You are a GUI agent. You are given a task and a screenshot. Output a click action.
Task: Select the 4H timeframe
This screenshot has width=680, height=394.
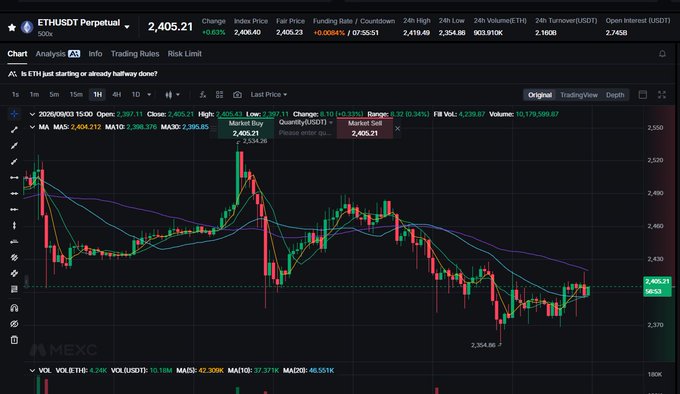pyautogui.click(x=117, y=94)
